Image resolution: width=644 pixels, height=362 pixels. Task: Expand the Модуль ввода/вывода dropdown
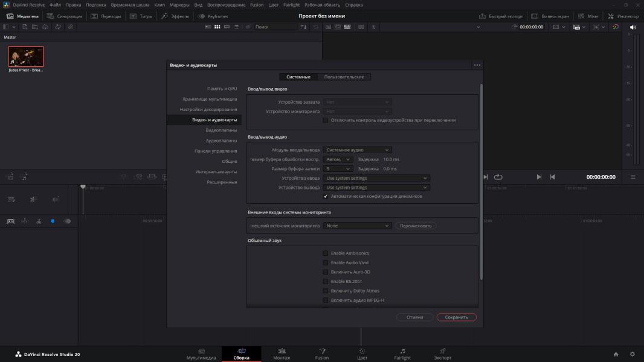(x=358, y=150)
